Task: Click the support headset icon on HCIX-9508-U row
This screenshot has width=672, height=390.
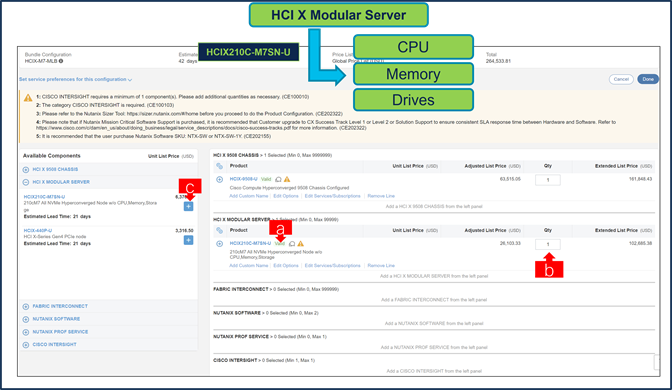Action: pos(278,180)
